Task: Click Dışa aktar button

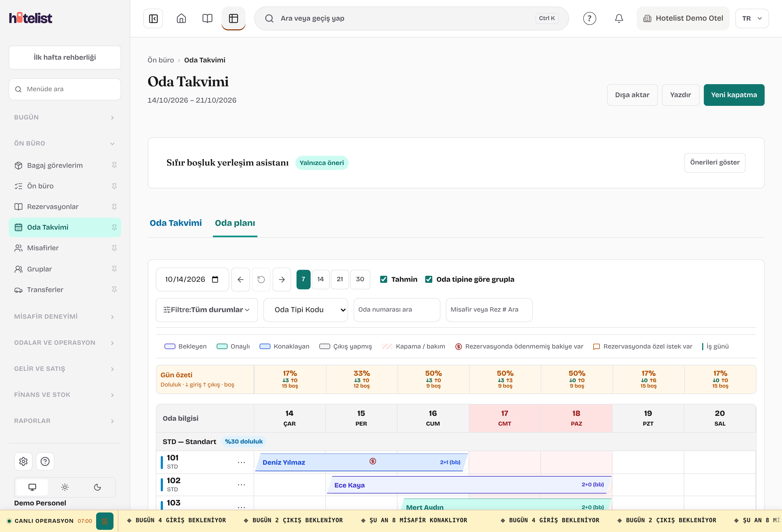Action: pyautogui.click(x=632, y=95)
